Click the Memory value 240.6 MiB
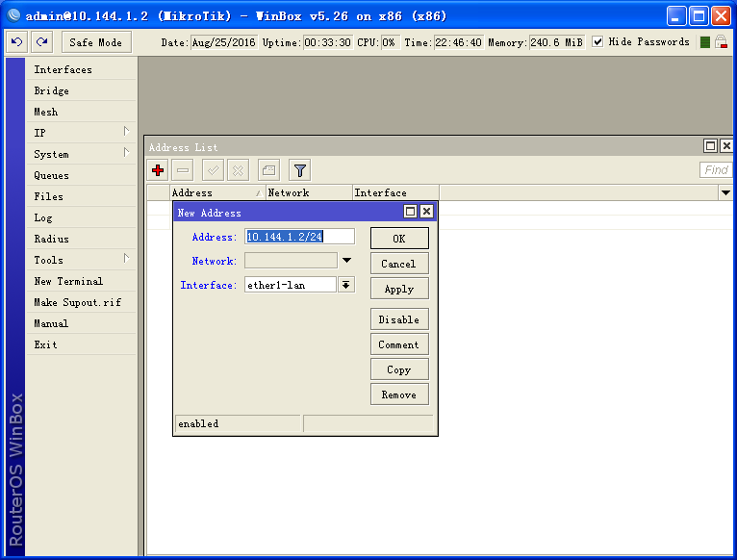The image size is (737, 560). point(557,42)
